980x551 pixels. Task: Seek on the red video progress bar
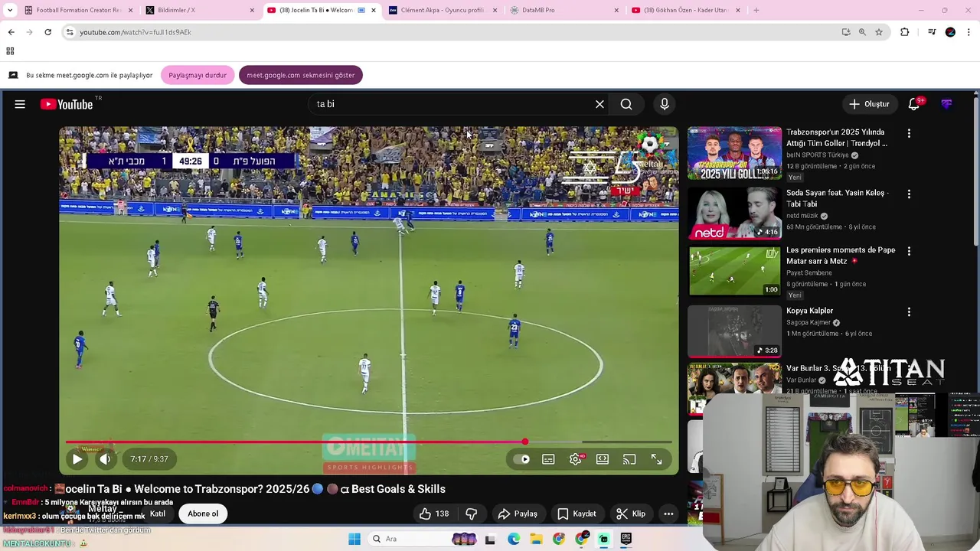pos(368,442)
